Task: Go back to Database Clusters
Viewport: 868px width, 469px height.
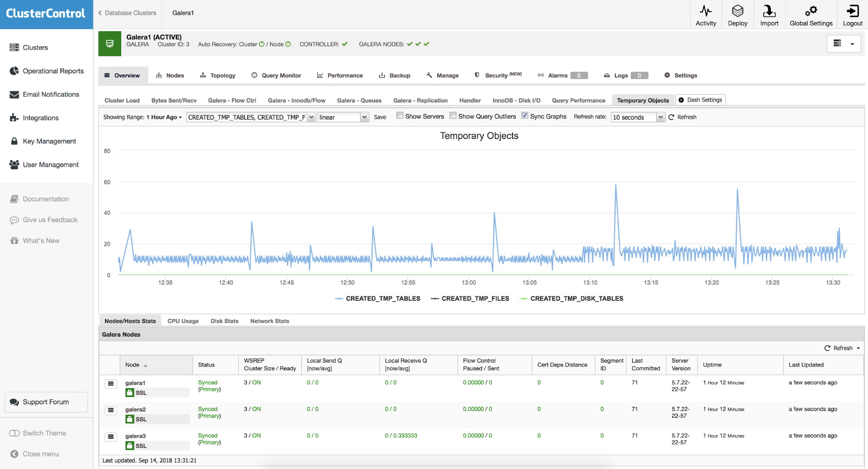Action: 127,13
